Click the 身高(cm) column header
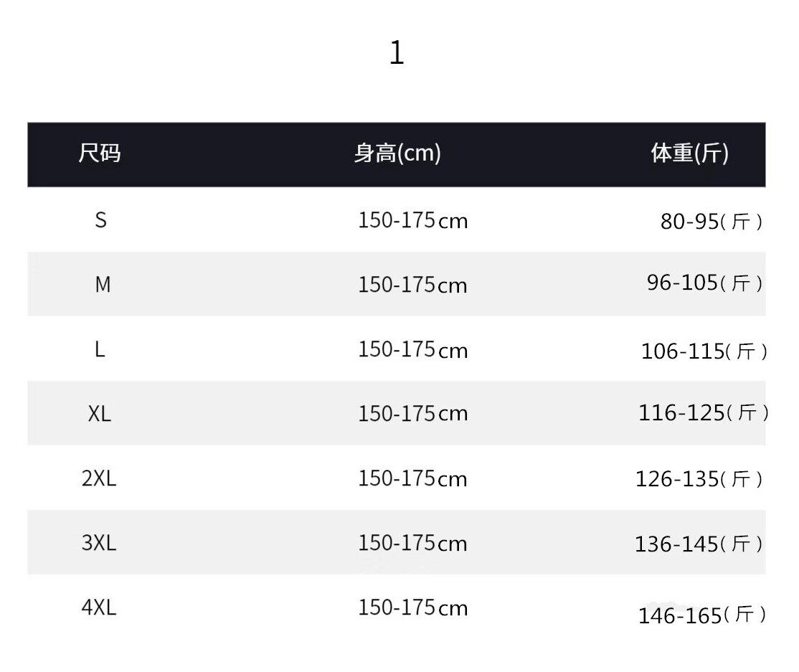 pos(397,153)
